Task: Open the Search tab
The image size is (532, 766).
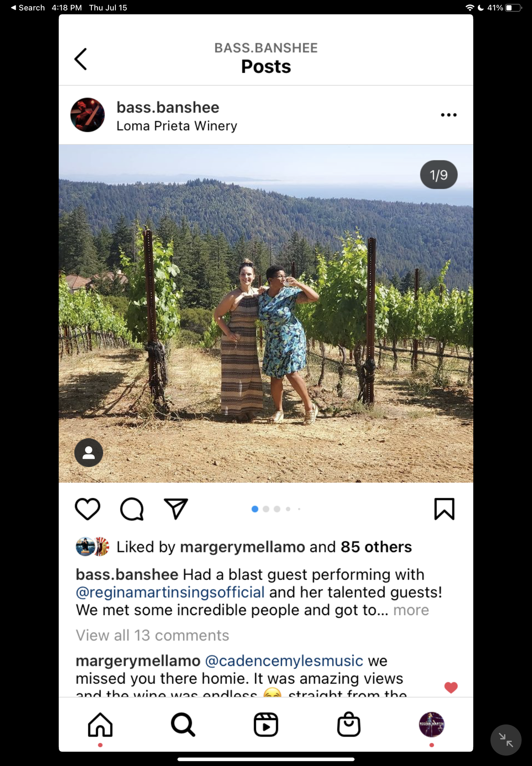Action: (x=183, y=725)
